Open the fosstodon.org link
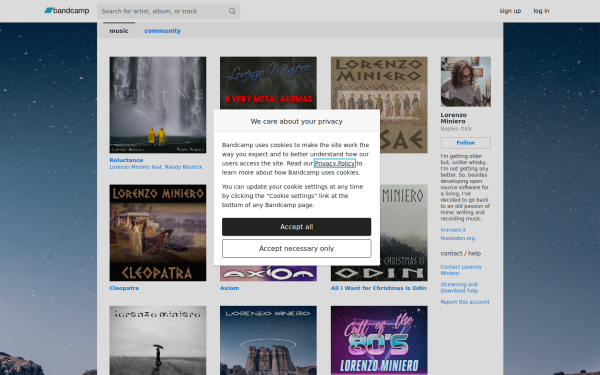The image size is (600, 375). 458,238
